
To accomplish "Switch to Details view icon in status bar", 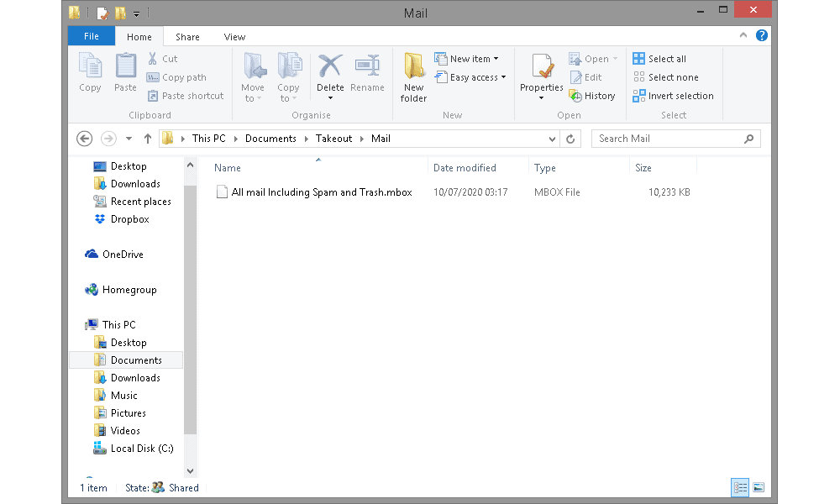I will click(x=740, y=487).
